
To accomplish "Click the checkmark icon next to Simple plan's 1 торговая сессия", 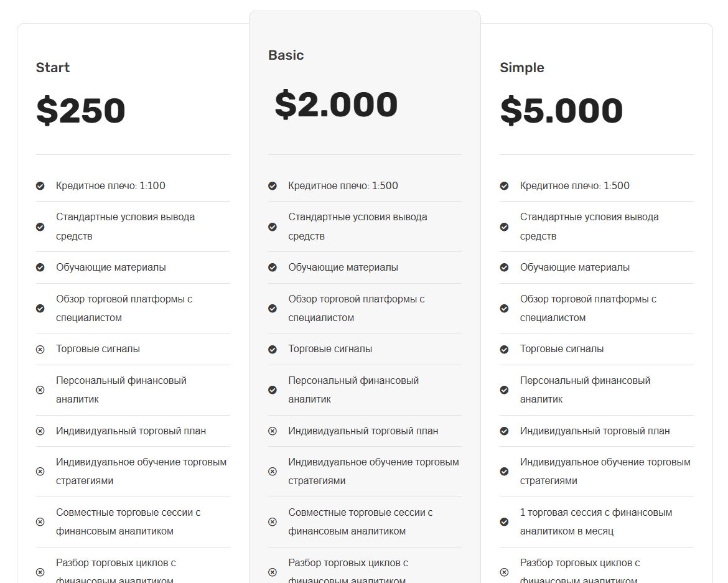I will [x=504, y=522].
